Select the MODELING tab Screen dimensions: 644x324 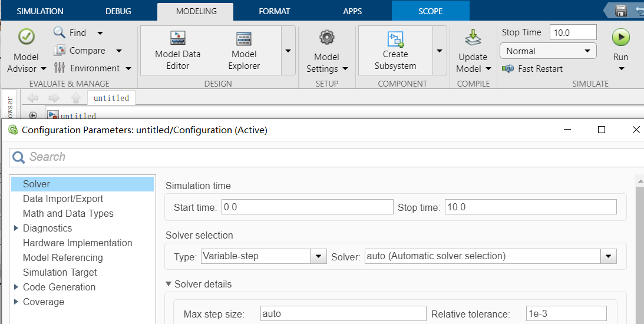(196, 11)
